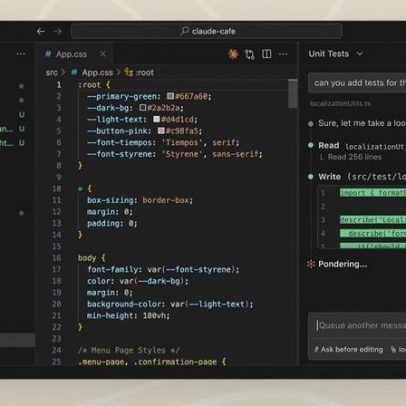406x406 pixels.
Task: Click the green status dot beside Read
Action: pos(311,145)
